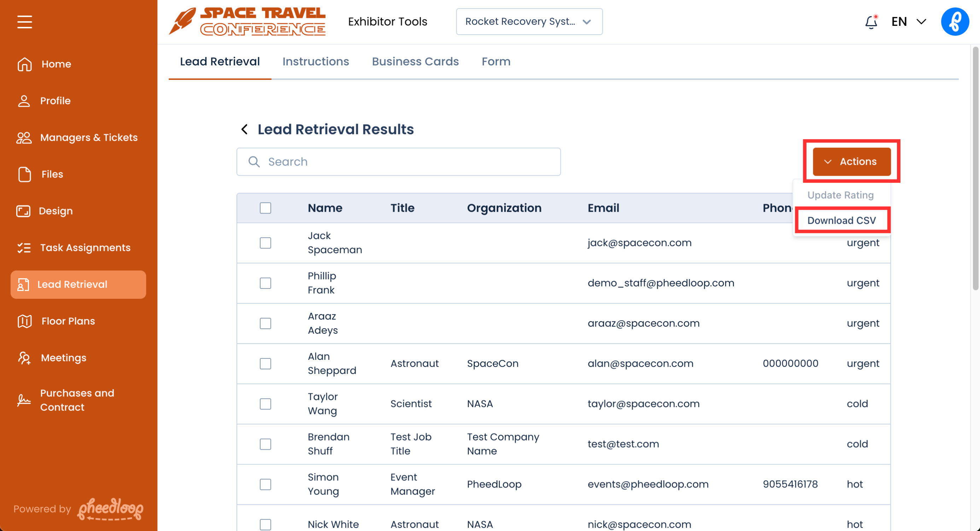Choose Download CSV from Actions menu
Screen dimensions: 980x531
coord(841,220)
